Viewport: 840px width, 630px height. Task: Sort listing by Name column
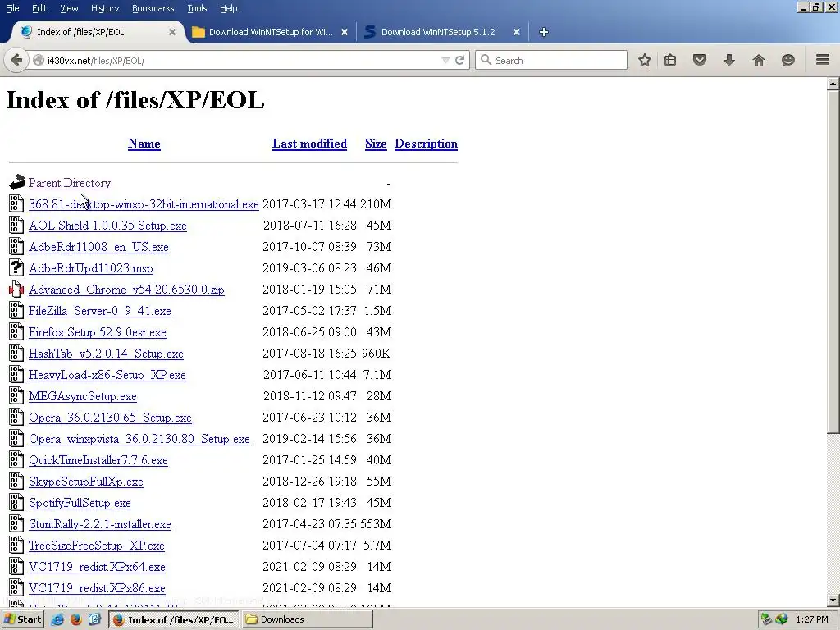pos(144,144)
